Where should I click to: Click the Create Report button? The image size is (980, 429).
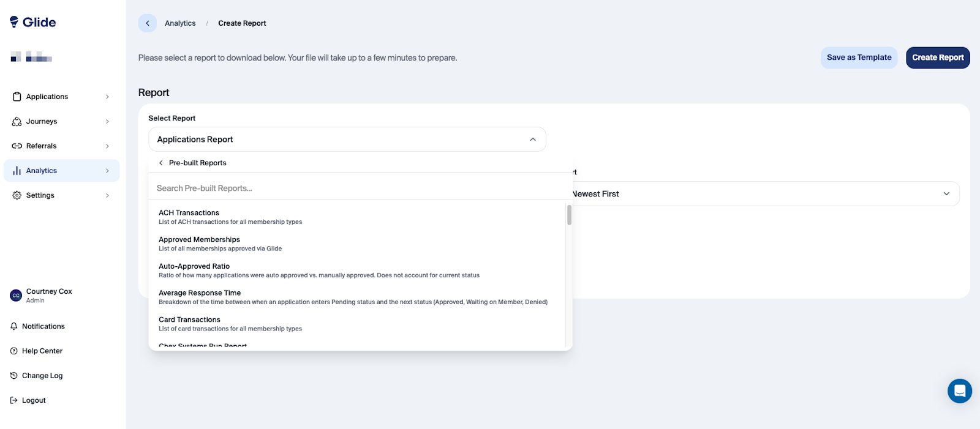938,58
